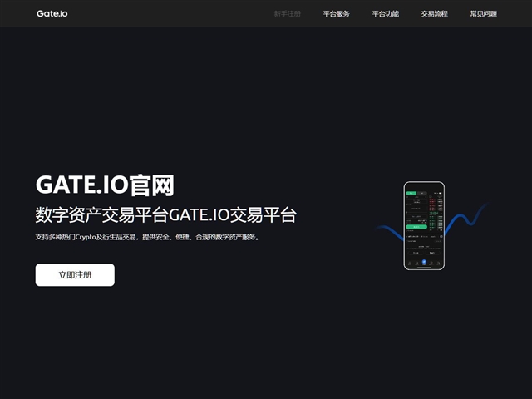Jump to 常见问题 in the header
532x399 pixels.
pos(483,14)
